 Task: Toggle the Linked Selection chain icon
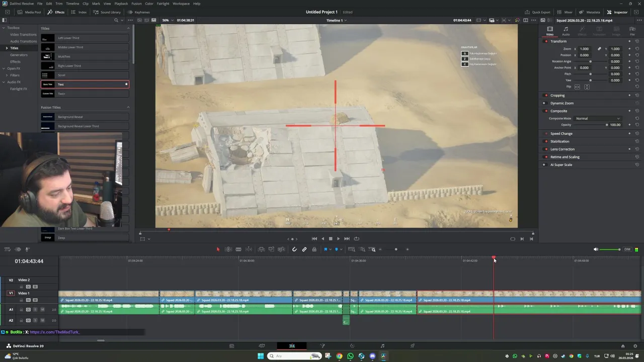pyautogui.click(x=304, y=249)
